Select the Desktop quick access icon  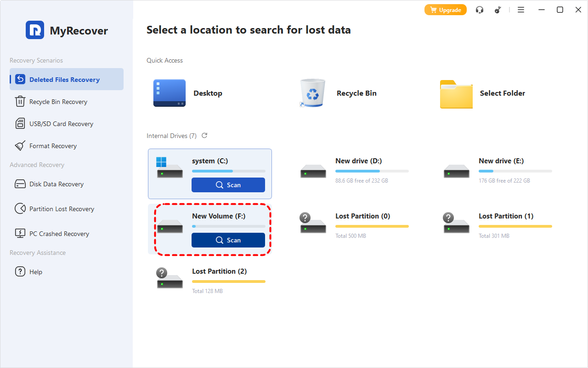tap(170, 93)
